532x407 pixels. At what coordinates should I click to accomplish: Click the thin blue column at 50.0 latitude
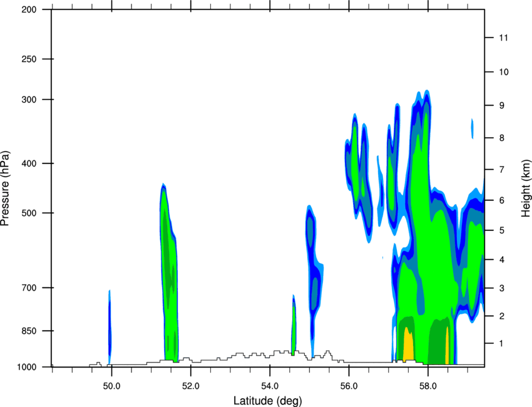pos(110,327)
